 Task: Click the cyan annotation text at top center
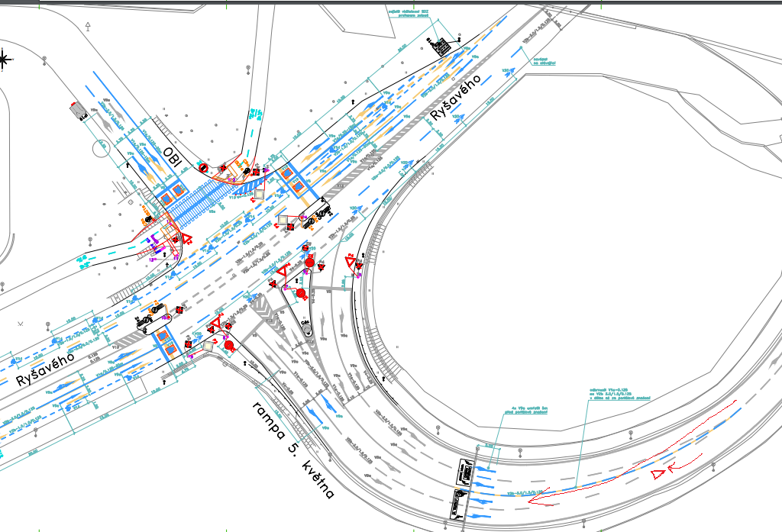click(x=406, y=14)
